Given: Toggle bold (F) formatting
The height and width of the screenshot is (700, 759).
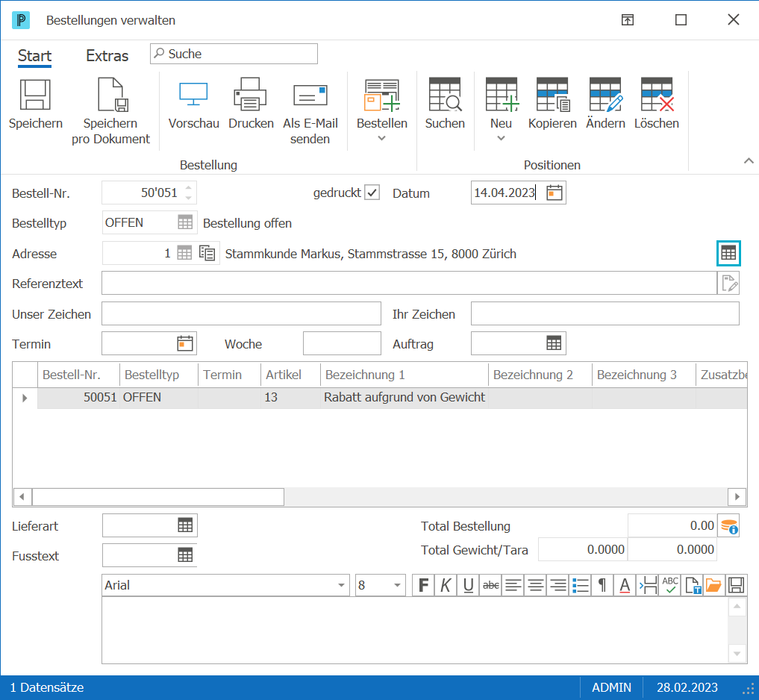Looking at the screenshot, I should 424,585.
